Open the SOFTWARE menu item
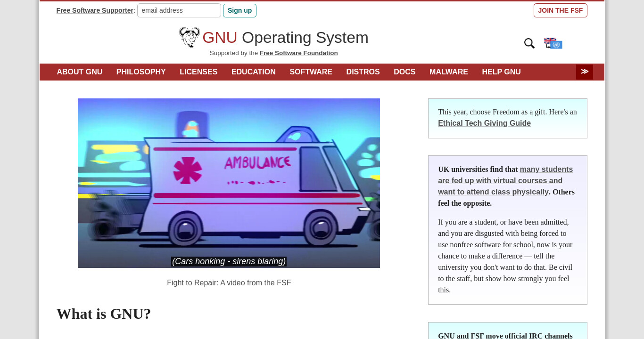This screenshot has width=644, height=339. tap(311, 72)
